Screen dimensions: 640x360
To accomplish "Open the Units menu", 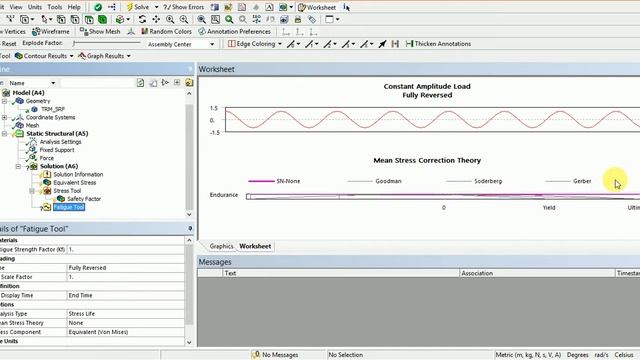I will [x=35, y=7].
